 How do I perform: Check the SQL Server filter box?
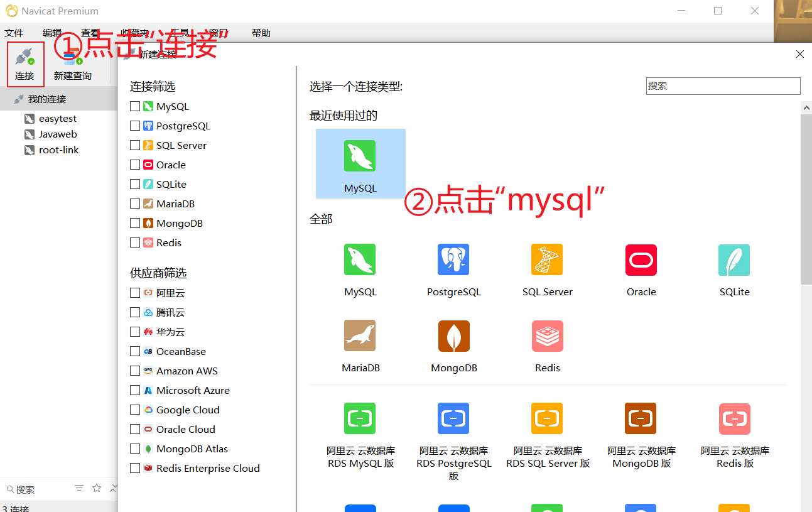click(135, 145)
